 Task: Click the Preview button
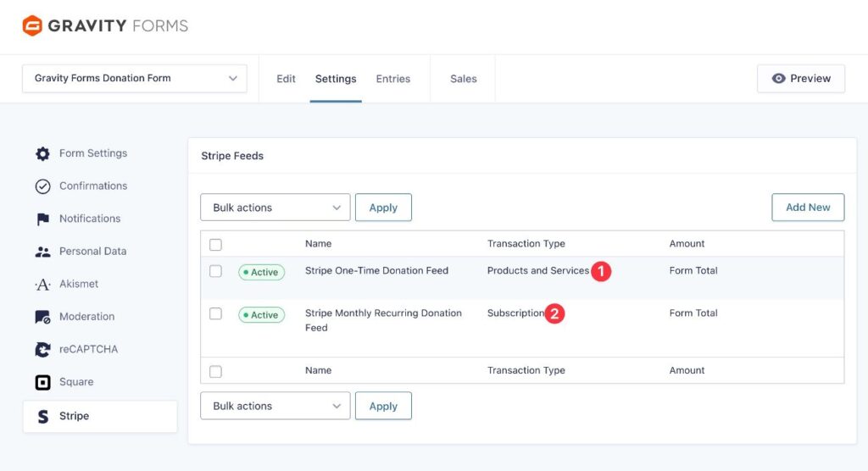pyautogui.click(x=801, y=79)
